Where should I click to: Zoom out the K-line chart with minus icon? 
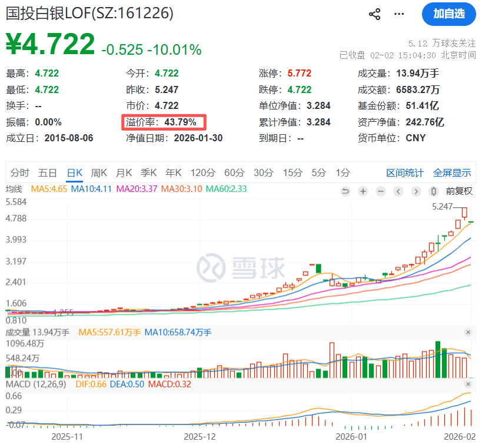pyautogui.click(x=381, y=191)
